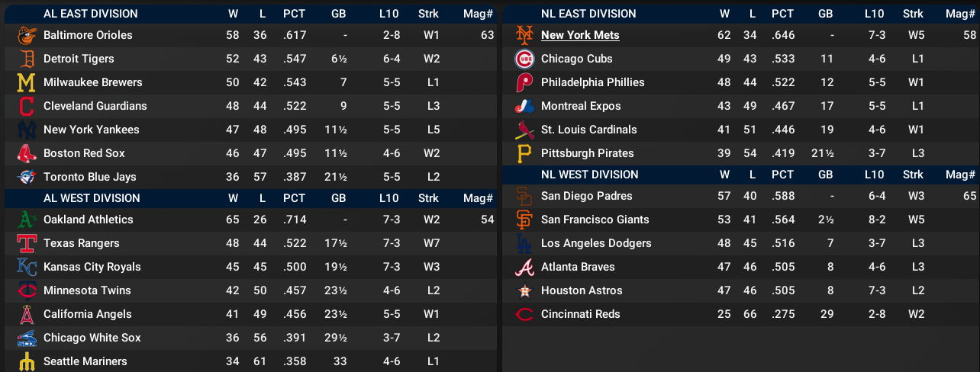
Task: Click the AL West GB column header
Action: (x=339, y=198)
